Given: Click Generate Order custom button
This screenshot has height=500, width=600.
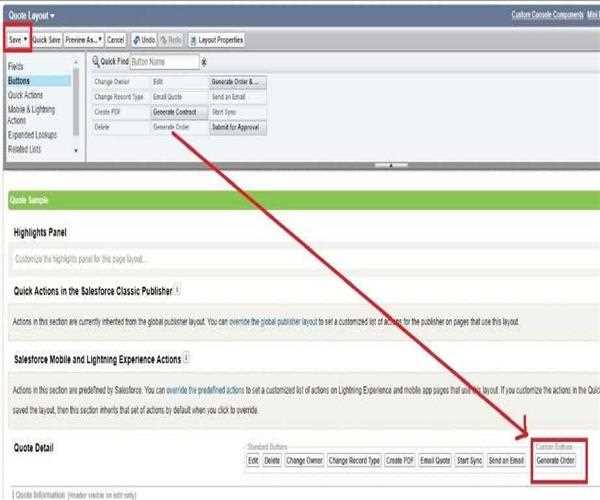Looking at the screenshot, I should coord(555,461).
